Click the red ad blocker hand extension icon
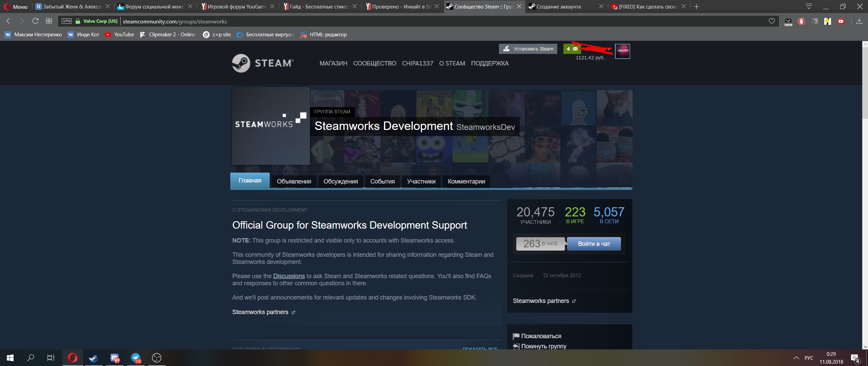 (x=802, y=21)
